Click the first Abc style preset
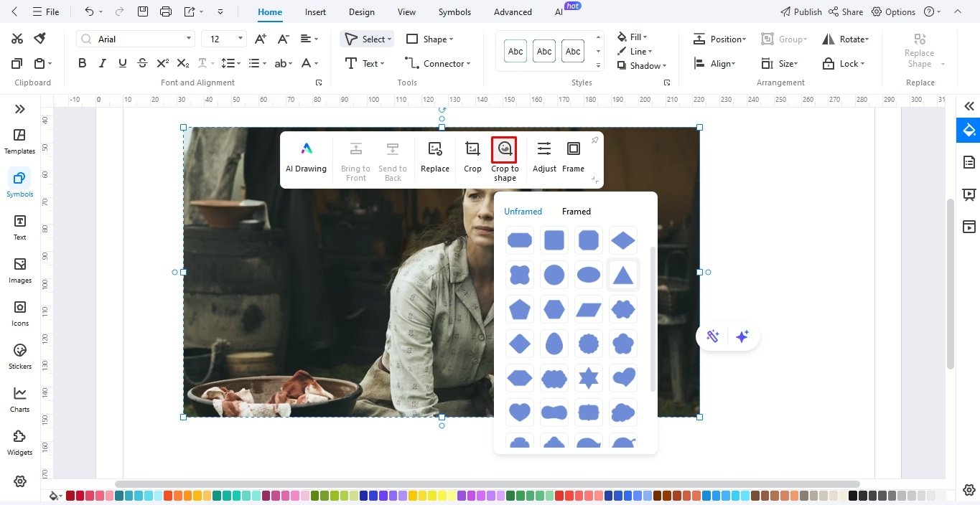Viewport: 980px width, 505px height. click(x=515, y=51)
